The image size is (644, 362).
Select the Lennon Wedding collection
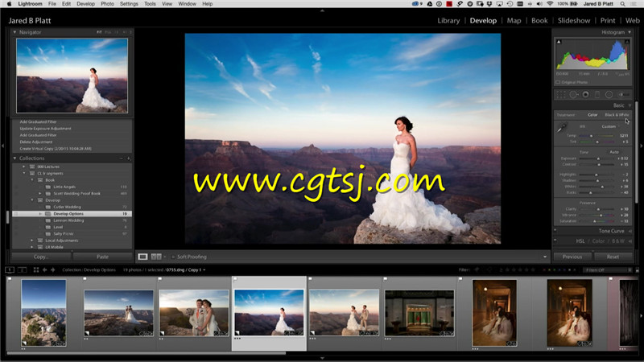point(72,220)
